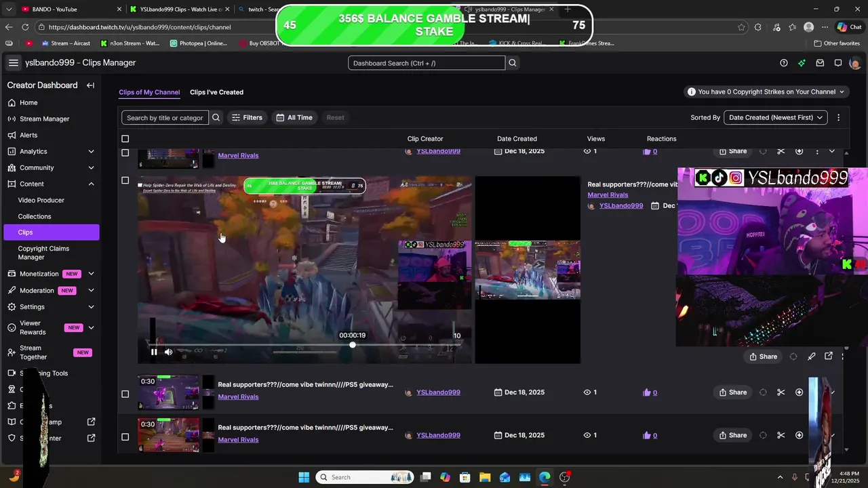
Task: Click scissors edit icon on second-to-last clip row
Action: tap(781, 392)
